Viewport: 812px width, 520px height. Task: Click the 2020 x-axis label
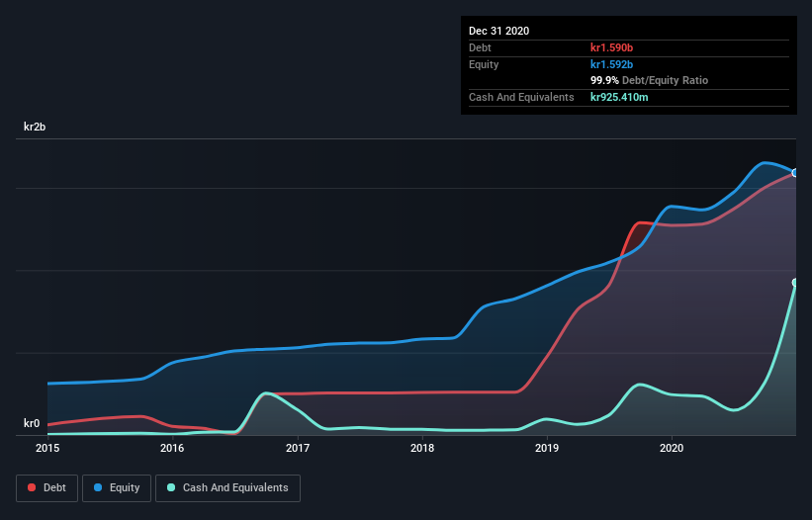pyautogui.click(x=672, y=448)
